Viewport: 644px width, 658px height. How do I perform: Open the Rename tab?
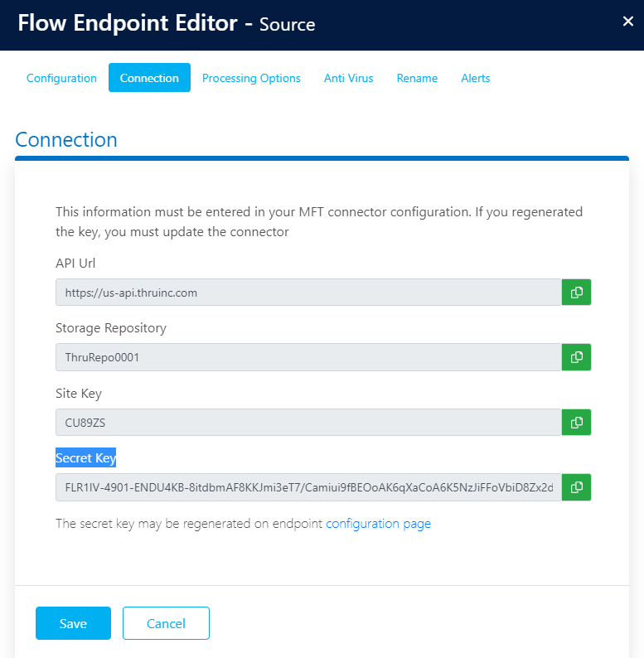click(x=417, y=78)
